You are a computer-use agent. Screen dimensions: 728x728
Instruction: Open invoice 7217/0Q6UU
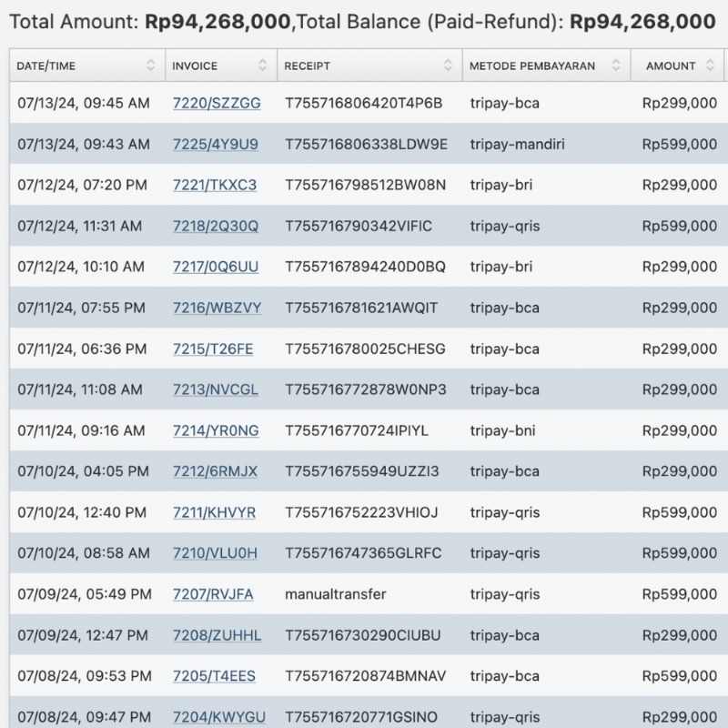pyautogui.click(x=216, y=267)
